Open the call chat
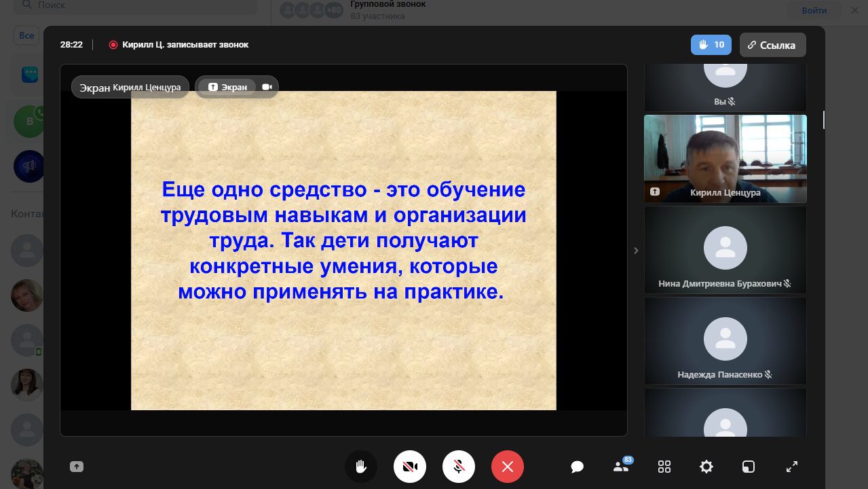Screen dimensions: 868x489 [x=578, y=467]
